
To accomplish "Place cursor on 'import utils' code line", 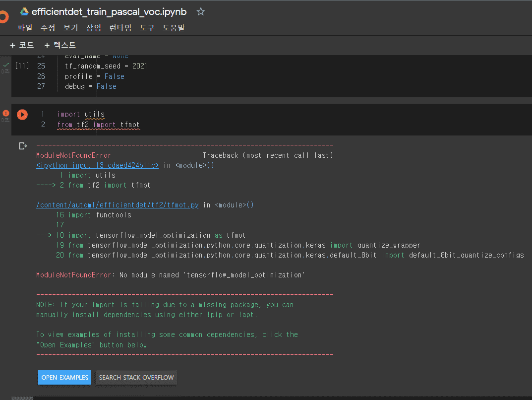I will coord(81,115).
